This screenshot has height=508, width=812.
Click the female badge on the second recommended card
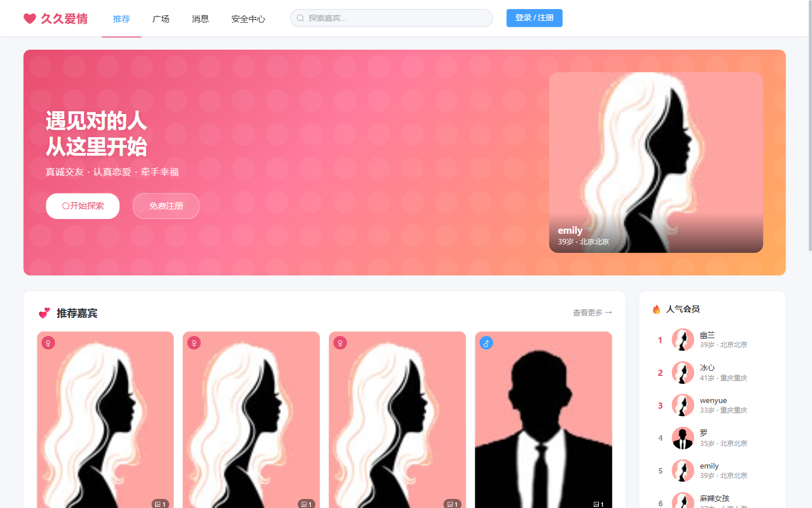click(x=194, y=343)
